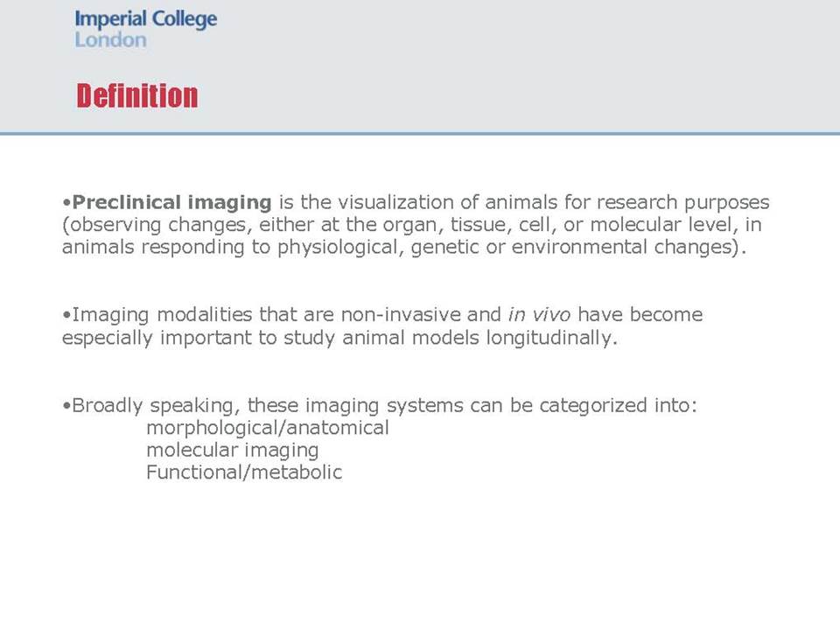Click the blue divider line under header

pyautogui.click(x=420, y=133)
